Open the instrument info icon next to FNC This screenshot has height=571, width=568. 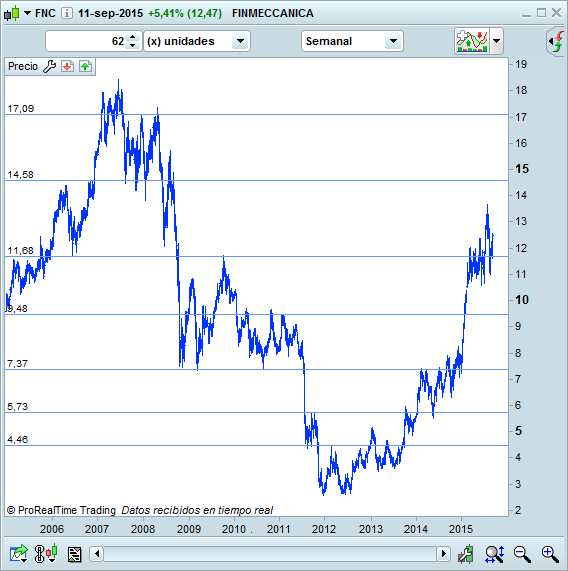[67, 13]
